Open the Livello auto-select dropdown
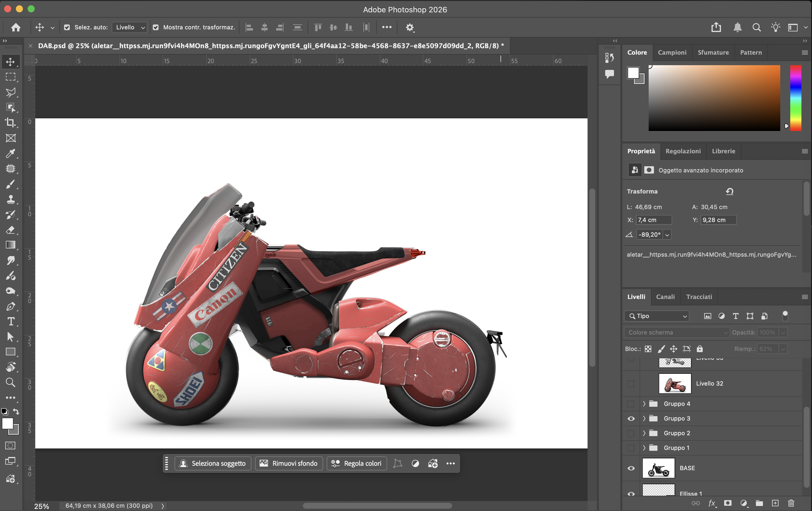 click(x=130, y=27)
